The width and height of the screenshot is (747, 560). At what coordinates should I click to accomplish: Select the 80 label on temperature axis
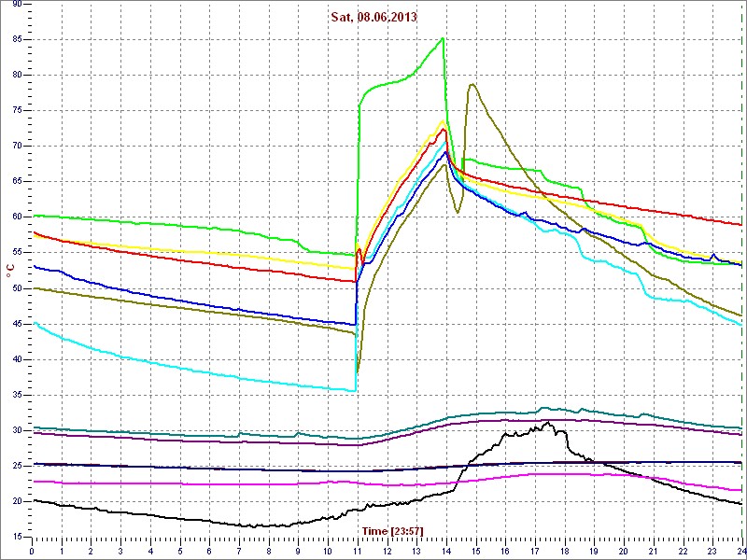(x=16, y=76)
